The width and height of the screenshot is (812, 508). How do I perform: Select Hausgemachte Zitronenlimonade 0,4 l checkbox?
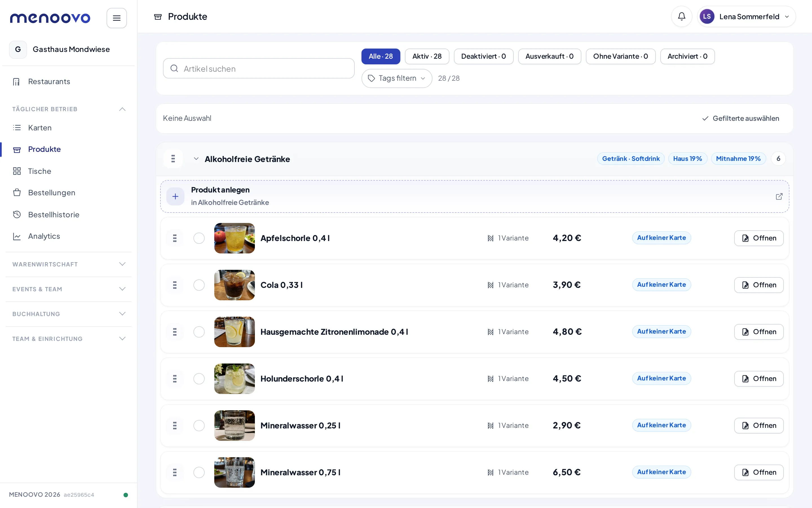[x=199, y=332]
